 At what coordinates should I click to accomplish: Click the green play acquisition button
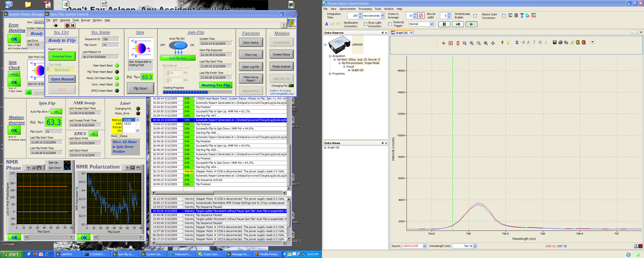coord(471,24)
